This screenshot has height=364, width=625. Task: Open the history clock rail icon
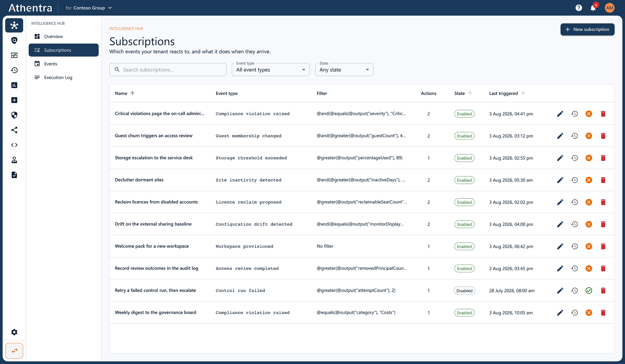pyautogui.click(x=14, y=70)
